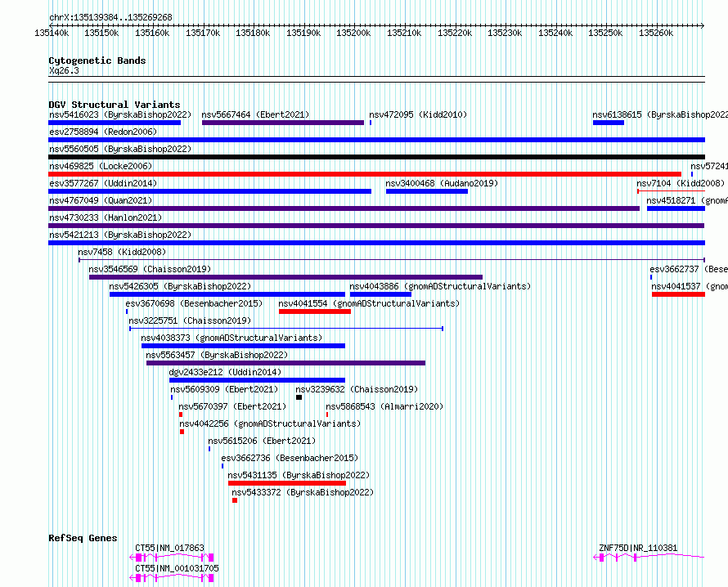Select esv3662736 (Besenbacher2015) label

click(290, 458)
